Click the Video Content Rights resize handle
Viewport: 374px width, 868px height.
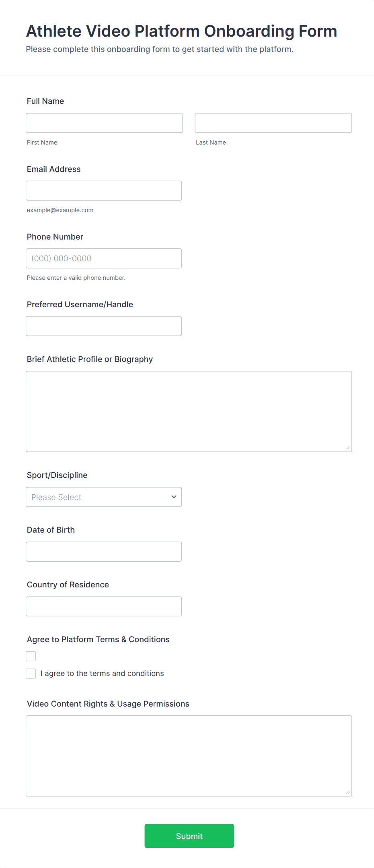coord(348,792)
